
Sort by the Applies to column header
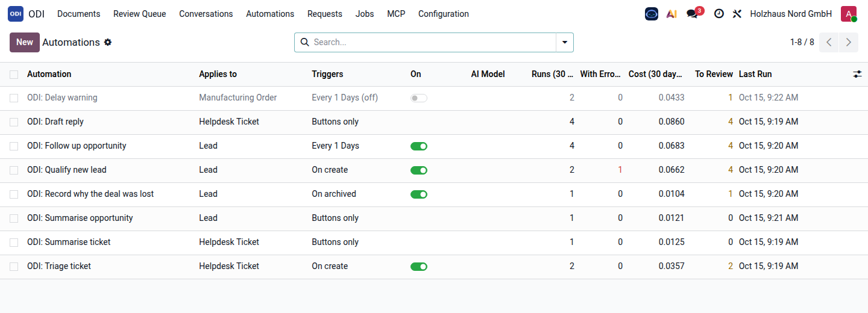pos(218,74)
